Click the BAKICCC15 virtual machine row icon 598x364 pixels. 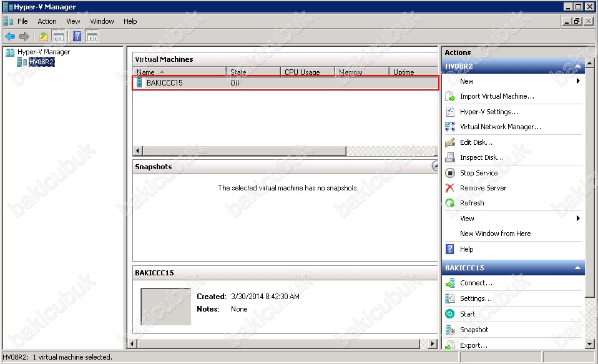(x=139, y=82)
